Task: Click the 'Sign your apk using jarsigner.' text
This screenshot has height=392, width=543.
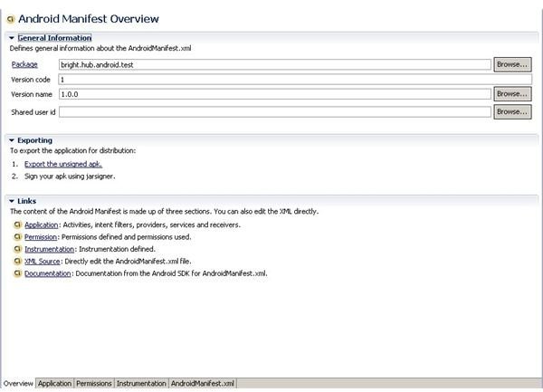Action: click(70, 177)
